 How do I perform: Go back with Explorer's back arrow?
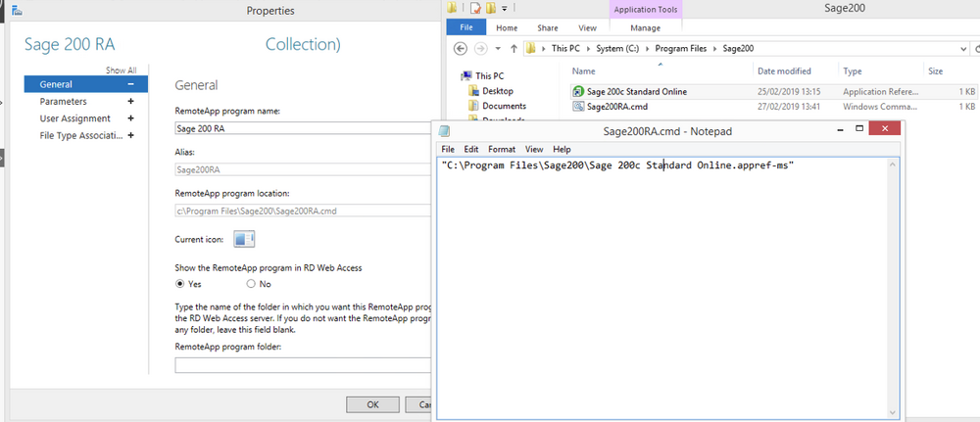460,48
